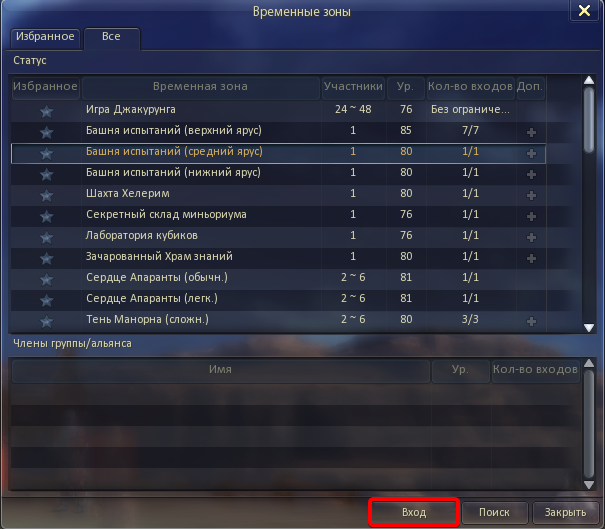The height and width of the screenshot is (529, 605).
Task: Click plus icon on Лаборатория кубиков row
Action: point(531,237)
